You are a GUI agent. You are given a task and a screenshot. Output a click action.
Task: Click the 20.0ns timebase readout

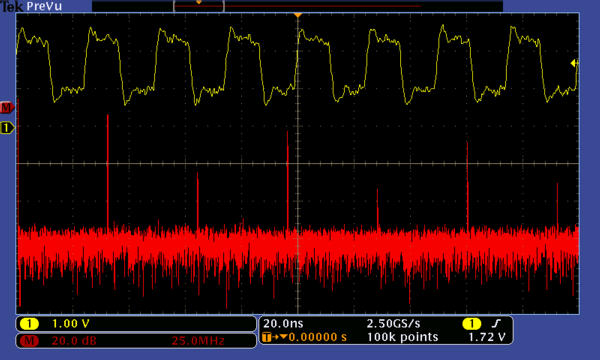click(x=283, y=324)
